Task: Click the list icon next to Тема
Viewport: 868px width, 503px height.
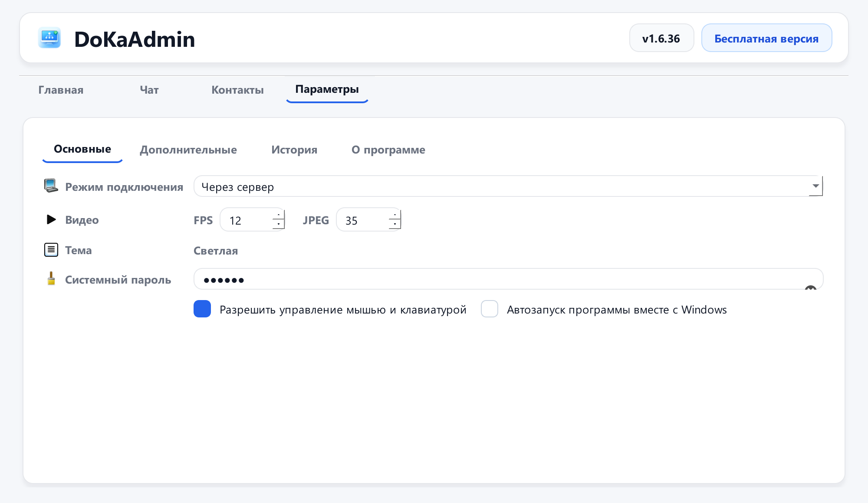Action: (x=51, y=250)
